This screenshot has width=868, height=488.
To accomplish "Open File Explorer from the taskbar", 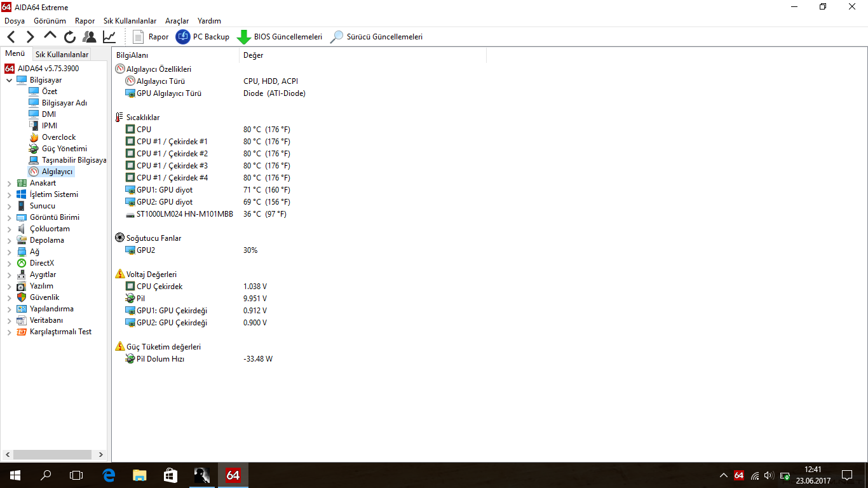I will 139,475.
